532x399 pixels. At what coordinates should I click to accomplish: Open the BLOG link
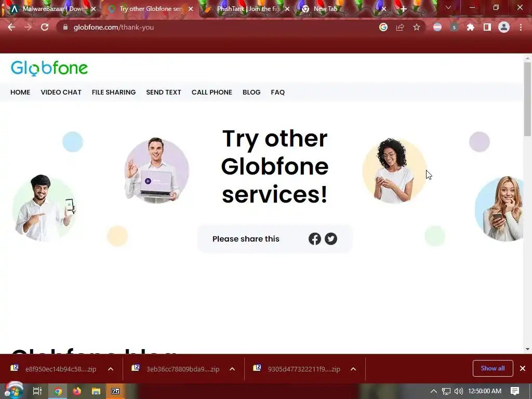[251, 92]
